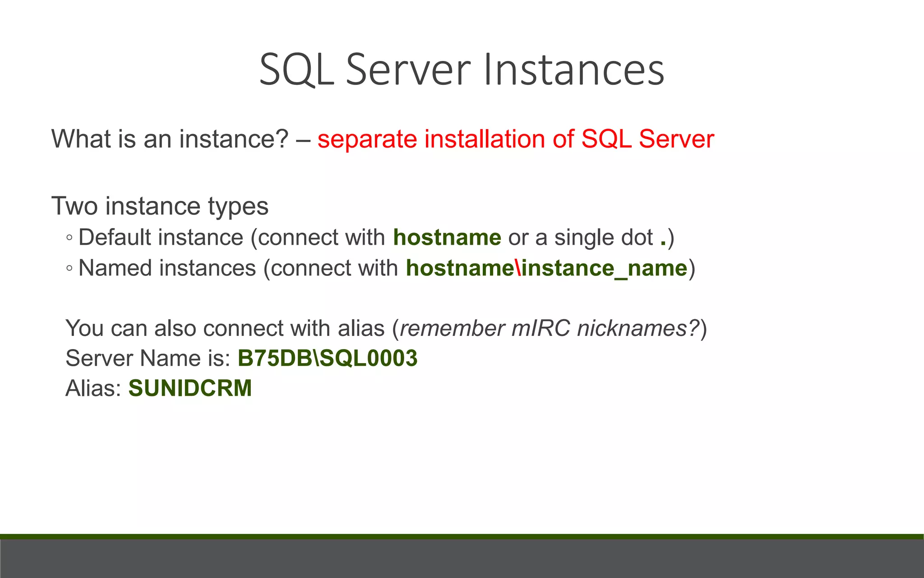Click the line 'You can also connect with alias'
This screenshot has height=578, width=924.
386,328
